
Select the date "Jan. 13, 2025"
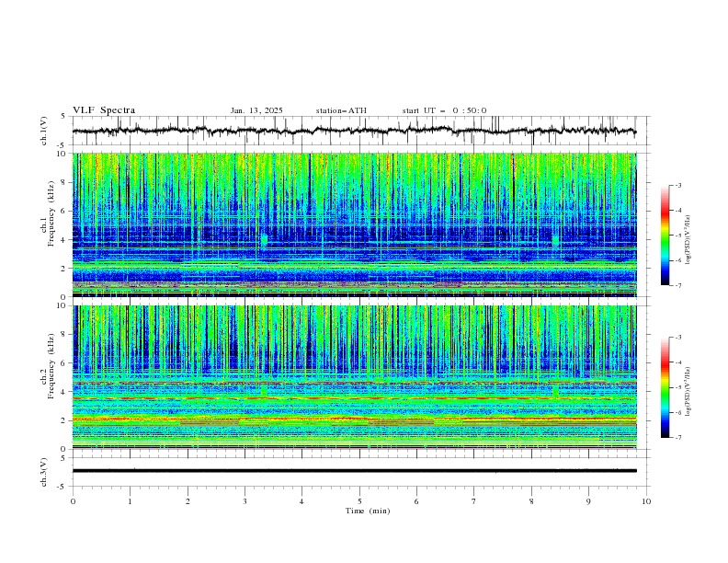[x=256, y=110]
